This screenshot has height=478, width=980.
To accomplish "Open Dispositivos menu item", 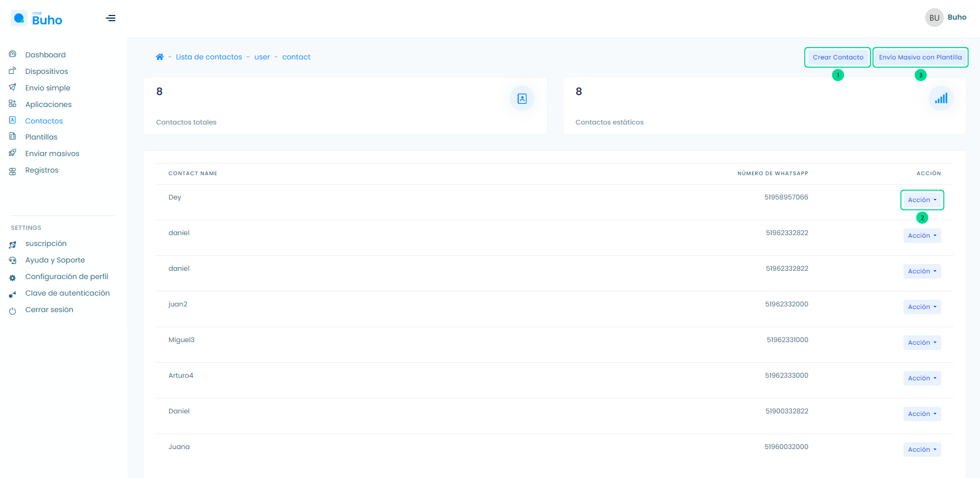I will click(x=47, y=71).
